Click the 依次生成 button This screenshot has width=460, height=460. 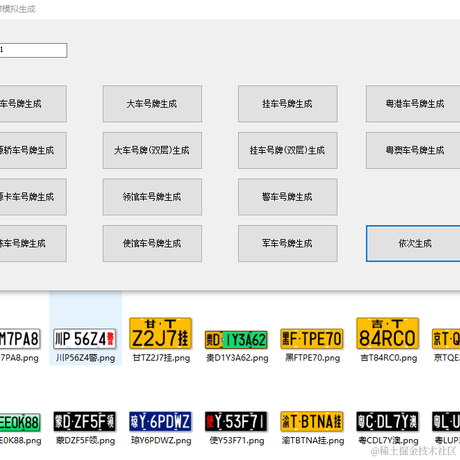(x=413, y=243)
